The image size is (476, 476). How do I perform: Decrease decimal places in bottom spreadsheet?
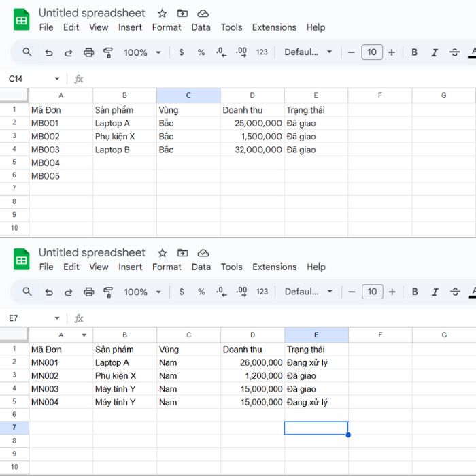221,292
